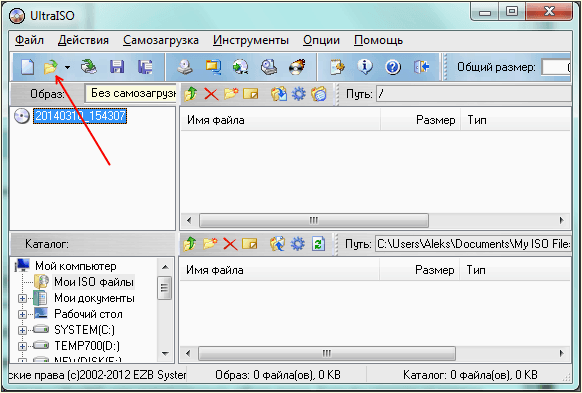This screenshot has height=393, width=582.
Task: Select Мои ISO файлы folder
Action: coord(94,282)
